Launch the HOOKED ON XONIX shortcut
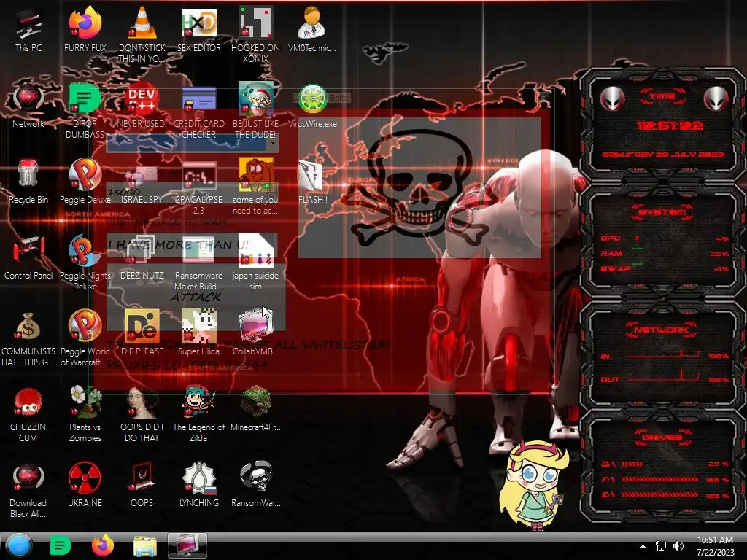 pos(255,34)
